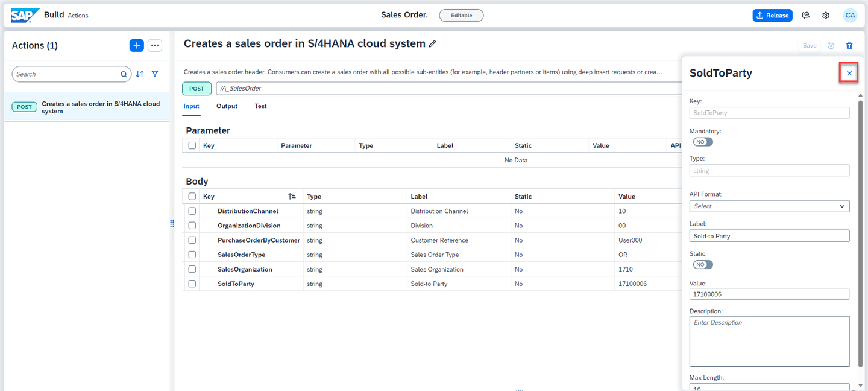Click the Release button
Image resolution: width=868 pixels, height=391 pixels.
click(772, 15)
